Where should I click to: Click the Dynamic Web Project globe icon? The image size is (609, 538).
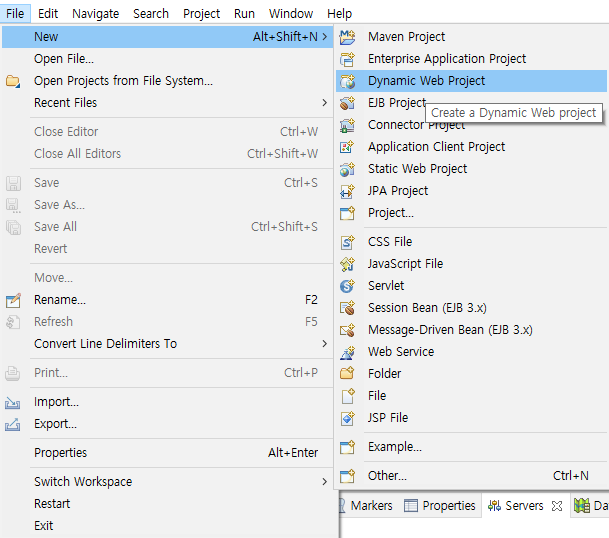347,81
